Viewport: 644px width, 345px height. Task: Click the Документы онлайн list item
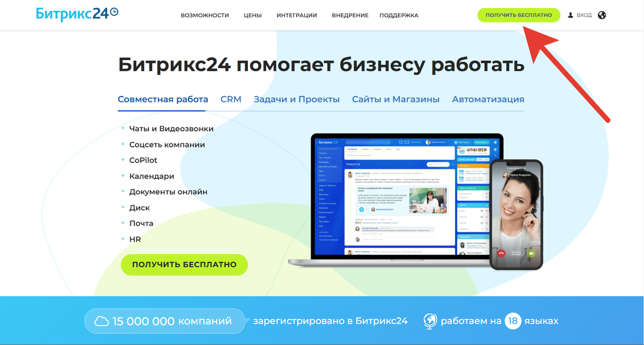point(168,192)
